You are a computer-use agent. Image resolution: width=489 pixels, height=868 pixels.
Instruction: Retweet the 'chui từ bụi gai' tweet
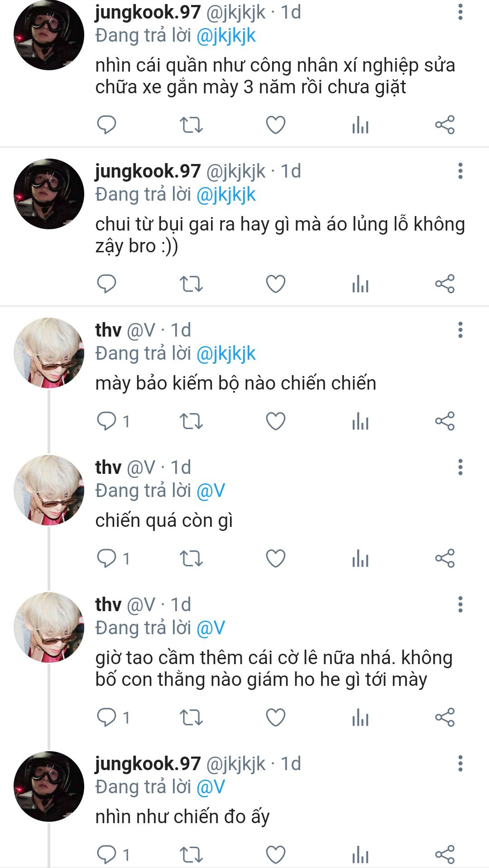pyautogui.click(x=191, y=284)
